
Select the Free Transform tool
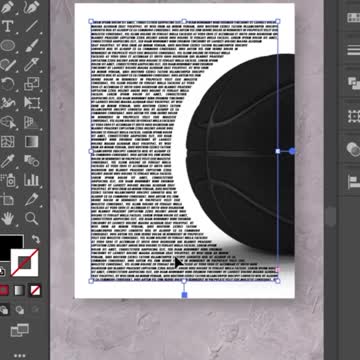tap(32, 103)
